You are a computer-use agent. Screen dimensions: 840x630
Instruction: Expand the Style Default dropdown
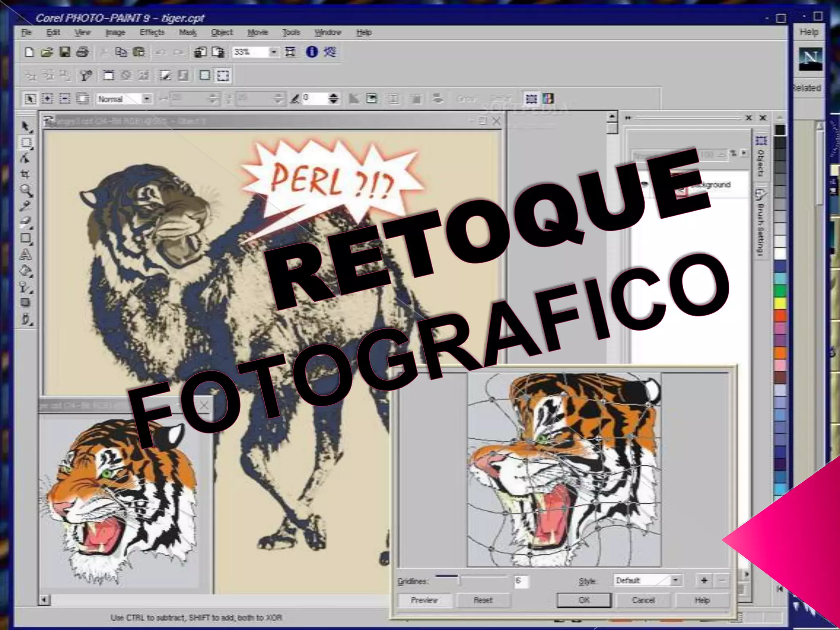pyautogui.click(x=675, y=580)
